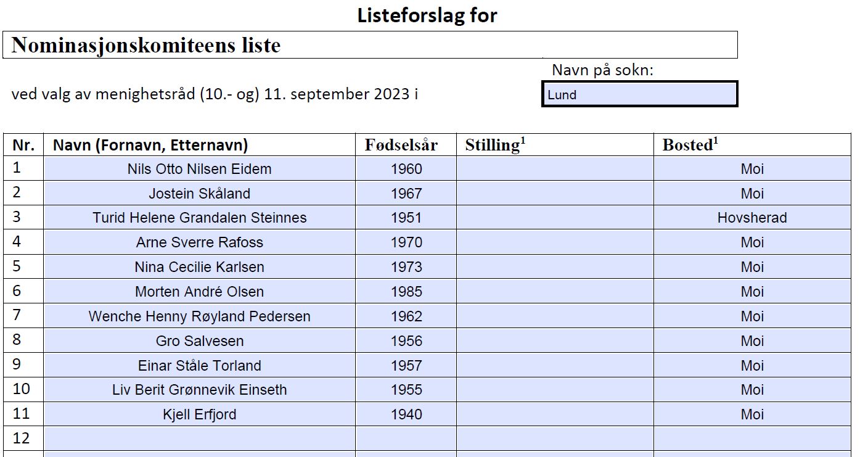The width and height of the screenshot is (868, 457).
Task: Click name cell Nina Cecilie Karlsen
Action: point(199,267)
